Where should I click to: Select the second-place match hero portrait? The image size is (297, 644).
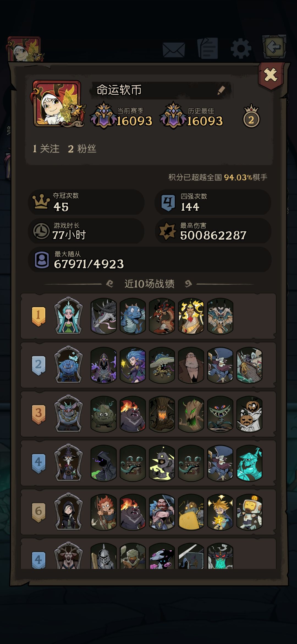(68, 365)
